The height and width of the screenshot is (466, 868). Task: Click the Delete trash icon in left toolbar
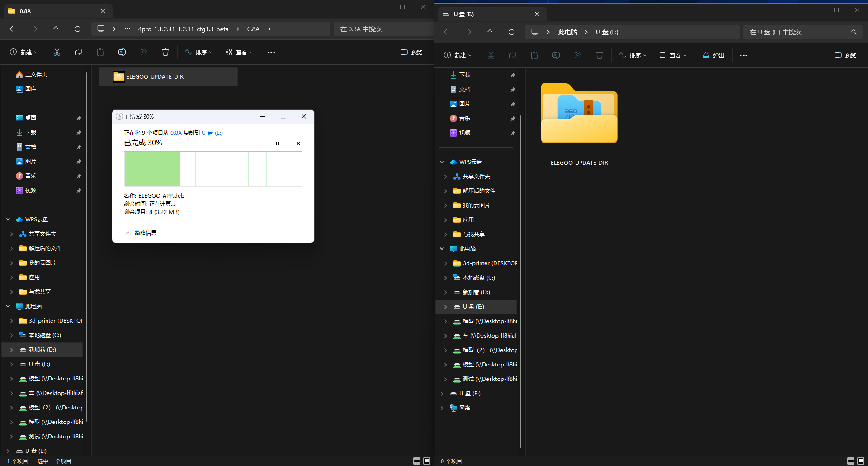[x=165, y=52]
